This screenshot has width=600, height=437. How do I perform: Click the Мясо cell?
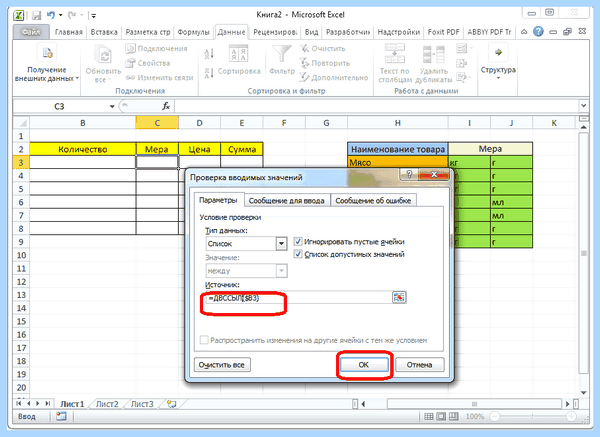398,163
